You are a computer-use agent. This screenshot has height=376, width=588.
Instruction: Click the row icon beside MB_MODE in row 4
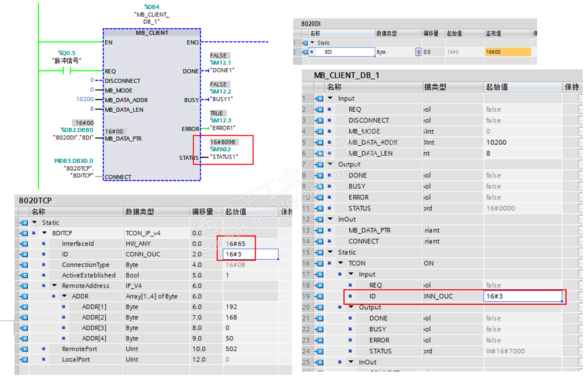click(319, 131)
